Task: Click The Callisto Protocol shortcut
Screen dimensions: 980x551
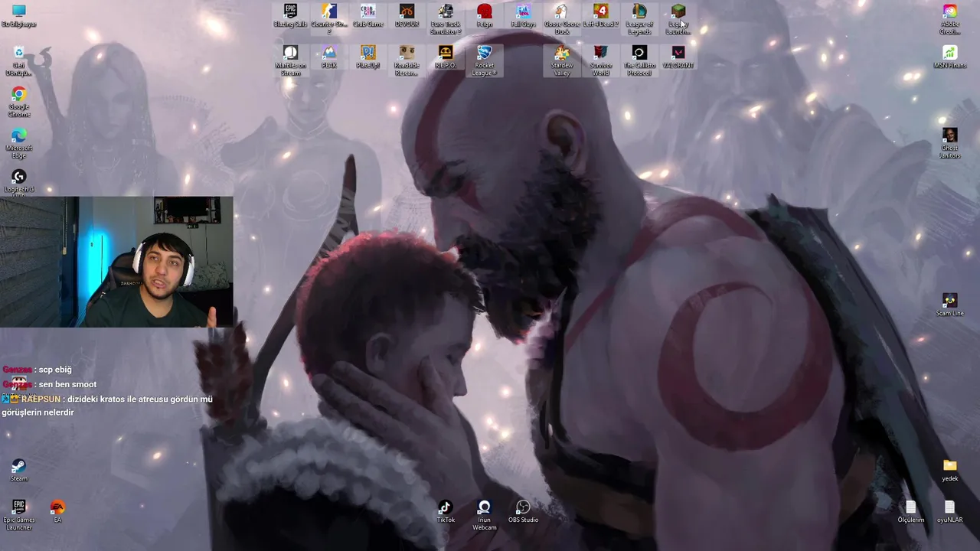Action: (x=639, y=60)
